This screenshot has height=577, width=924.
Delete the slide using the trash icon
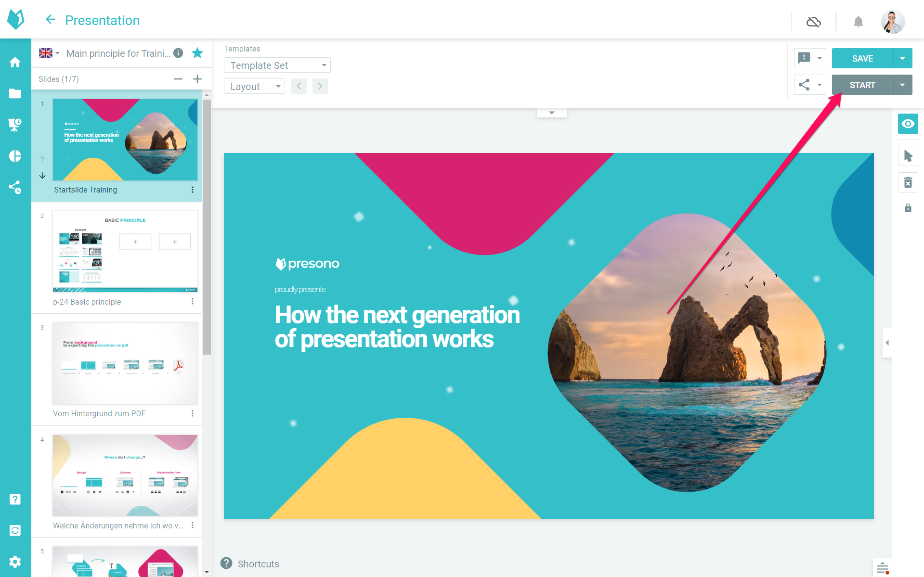coord(908,183)
